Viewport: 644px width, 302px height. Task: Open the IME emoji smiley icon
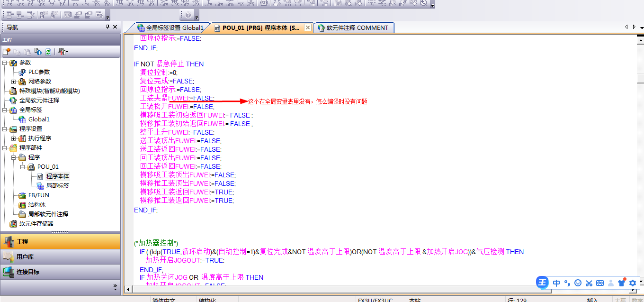[x=578, y=283]
